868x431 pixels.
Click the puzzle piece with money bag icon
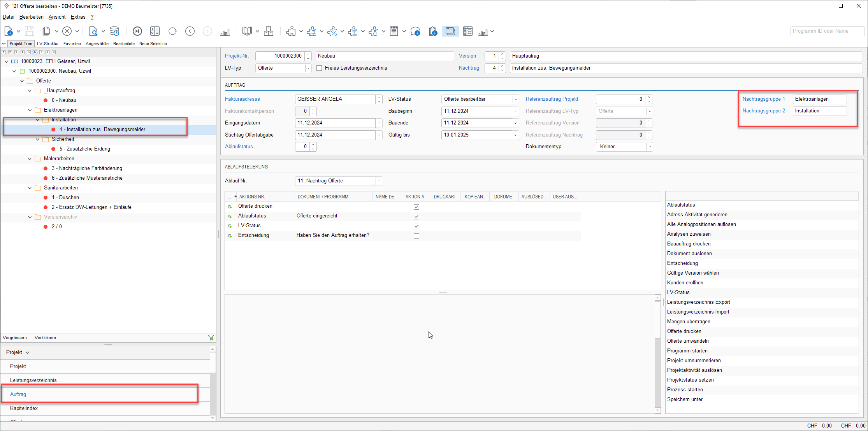[374, 32]
